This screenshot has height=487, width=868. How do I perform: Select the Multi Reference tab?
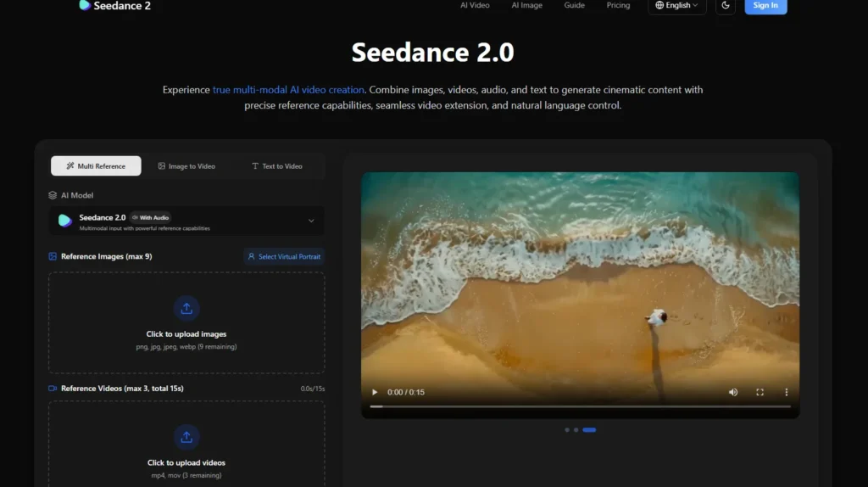(x=96, y=165)
